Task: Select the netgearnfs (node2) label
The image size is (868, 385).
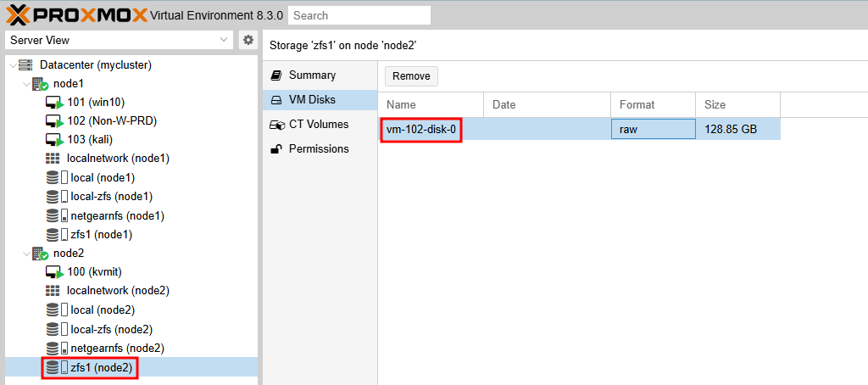Action: coord(117,349)
